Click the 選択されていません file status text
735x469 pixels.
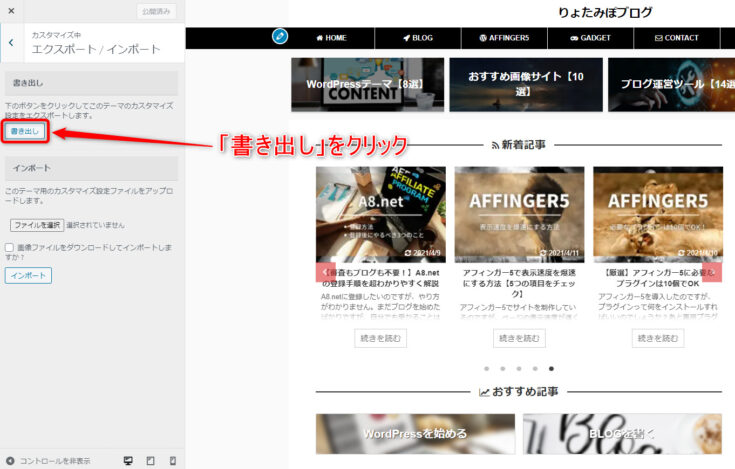pos(96,225)
